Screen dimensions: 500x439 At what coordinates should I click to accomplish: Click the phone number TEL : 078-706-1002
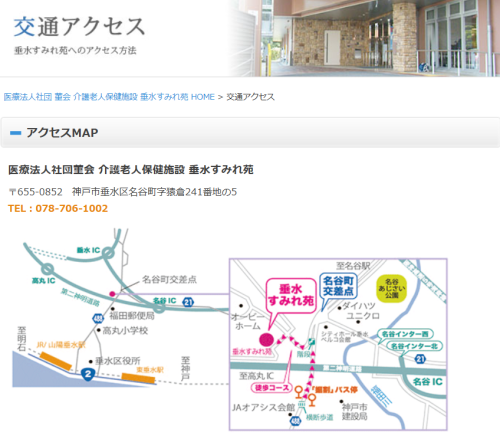click(58, 208)
